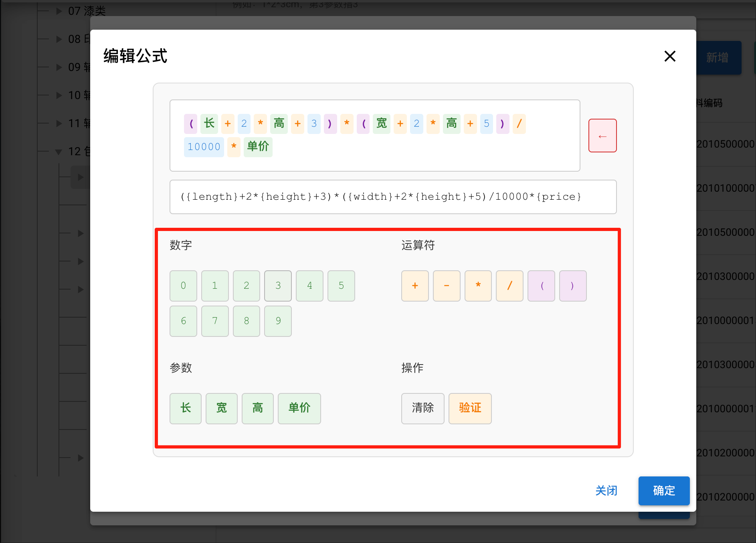Insert the 单价 parameter
Screen dimensions: 756x543
299,408
